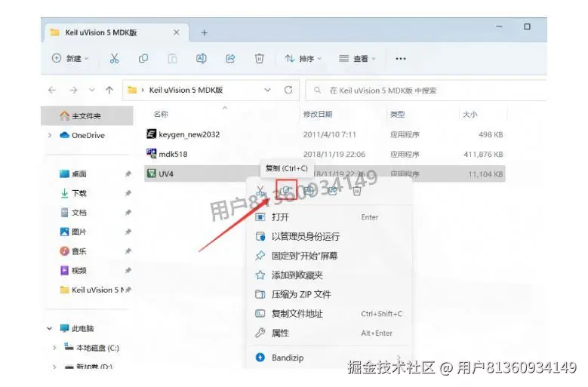Click the Delete trash icon in the context menu
The width and height of the screenshot is (588, 387).
[356, 191]
